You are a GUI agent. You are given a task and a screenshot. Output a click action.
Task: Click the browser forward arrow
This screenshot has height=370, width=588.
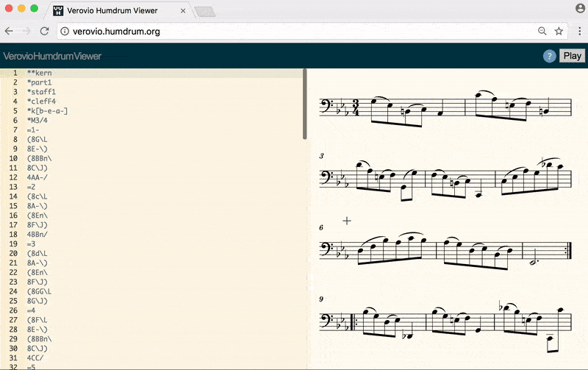26,31
